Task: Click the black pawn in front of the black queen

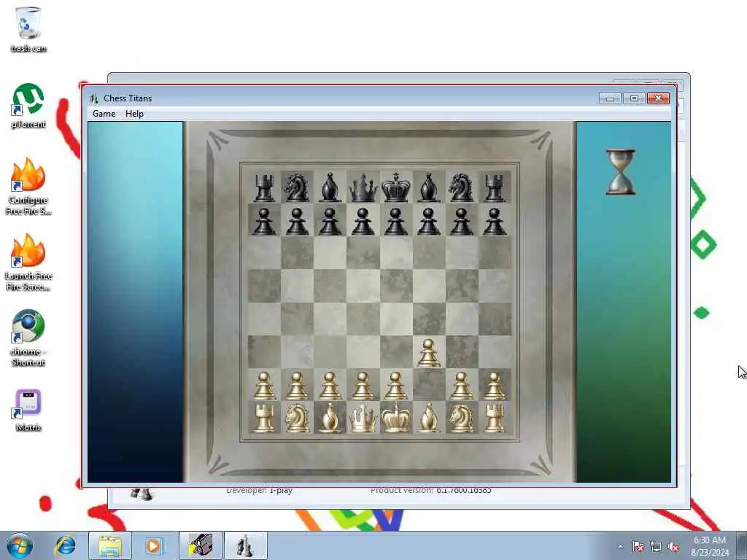Action: click(x=363, y=222)
